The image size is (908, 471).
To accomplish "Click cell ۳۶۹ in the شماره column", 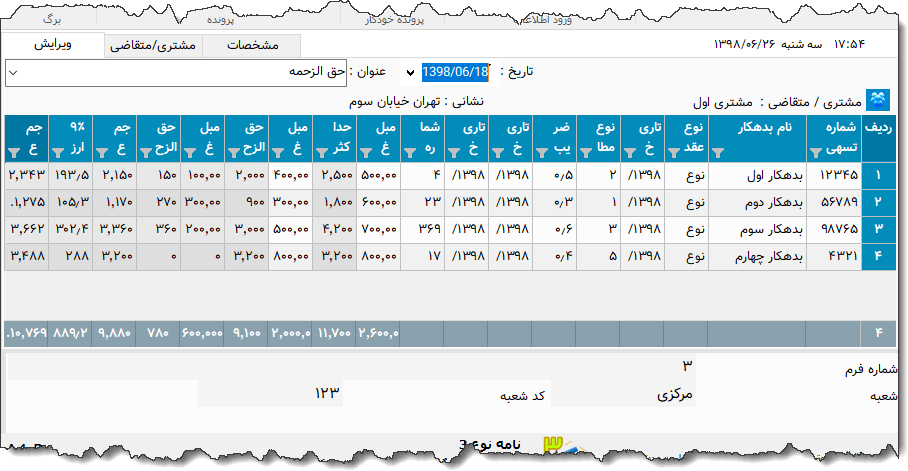I will pyautogui.click(x=422, y=229).
